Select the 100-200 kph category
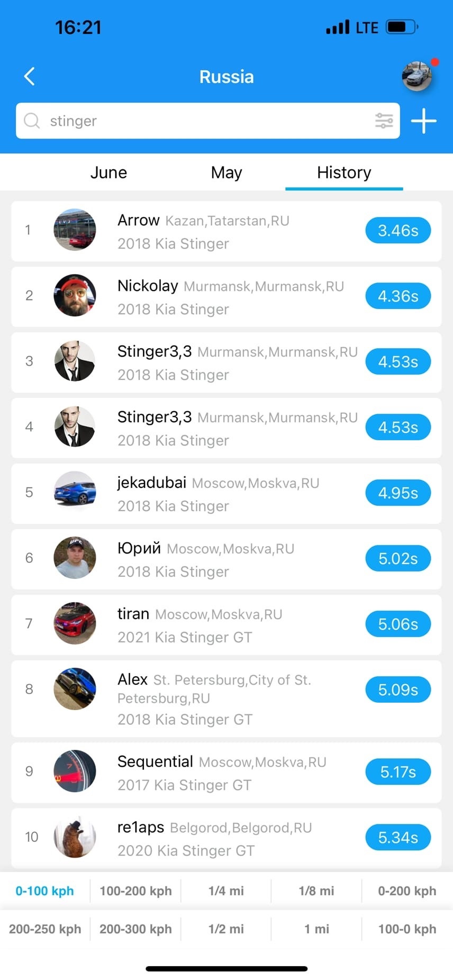 pyautogui.click(x=135, y=891)
